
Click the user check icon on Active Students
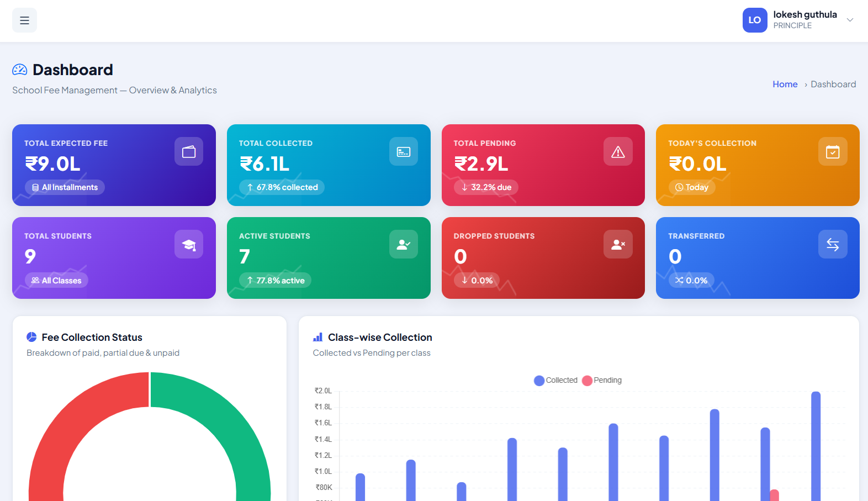[404, 244]
